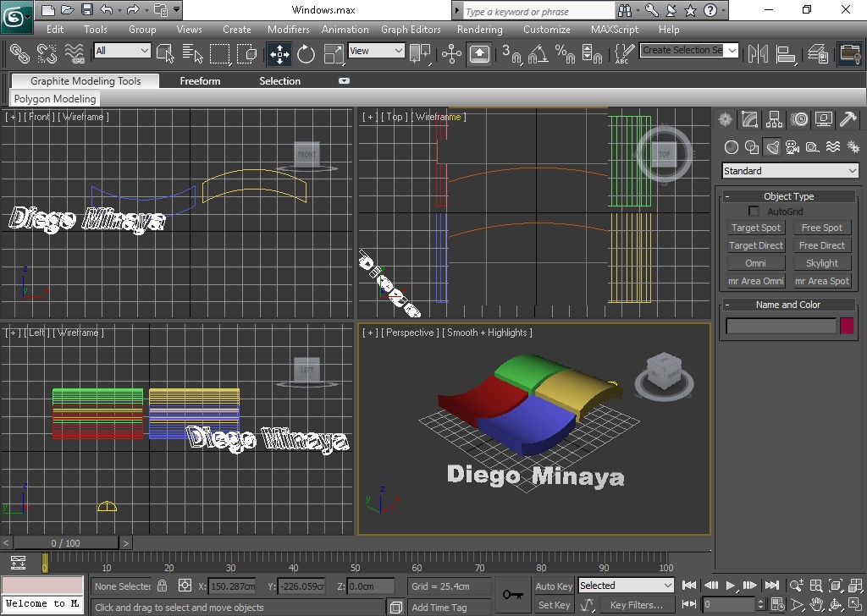867x616 pixels.
Task: Click the Use Pivot Point Center icon
Action: [420, 53]
